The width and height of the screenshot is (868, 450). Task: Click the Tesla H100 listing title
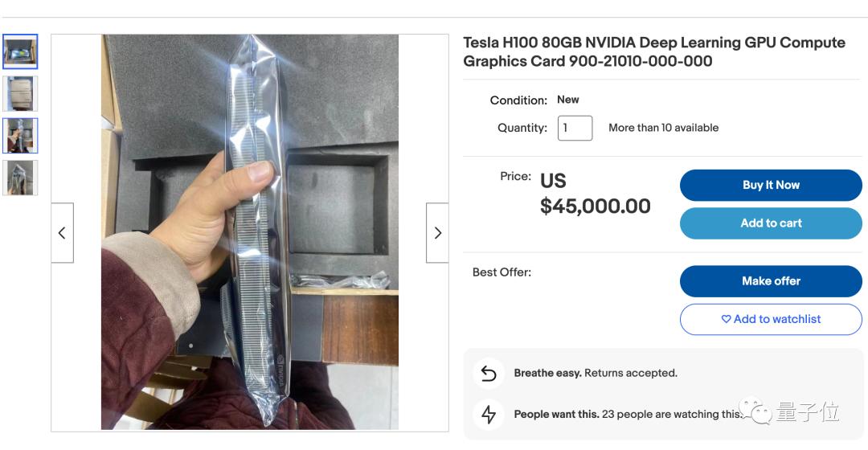click(653, 51)
